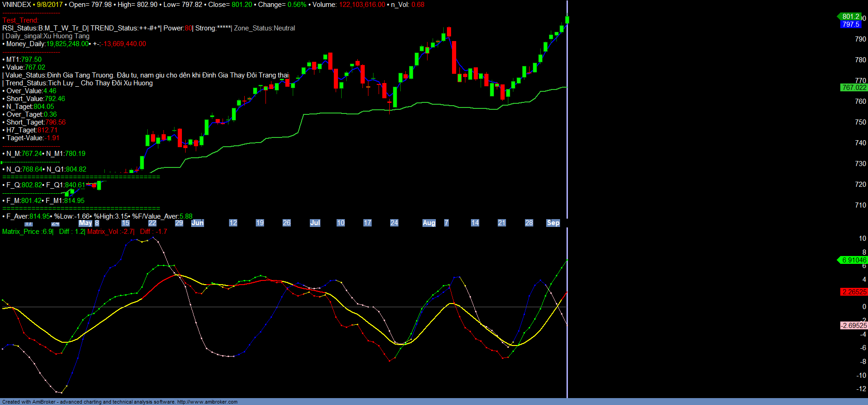The width and height of the screenshot is (868, 405).
Task: Select the Jul marker on the time axis
Action: point(315,223)
